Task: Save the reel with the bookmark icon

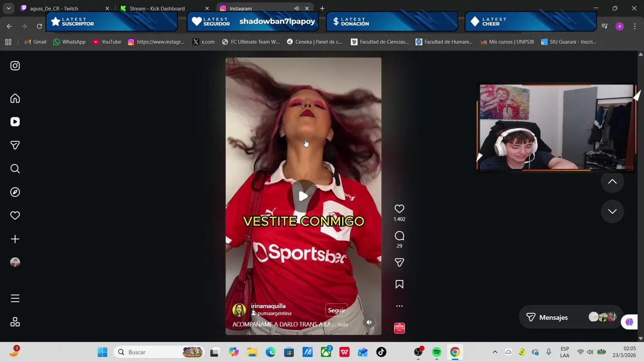Action: pyautogui.click(x=399, y=285)
